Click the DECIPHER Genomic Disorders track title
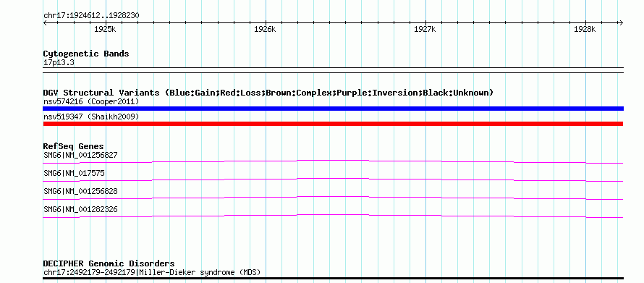Viewport: 644px width, 283px height. tap(109, 263)
